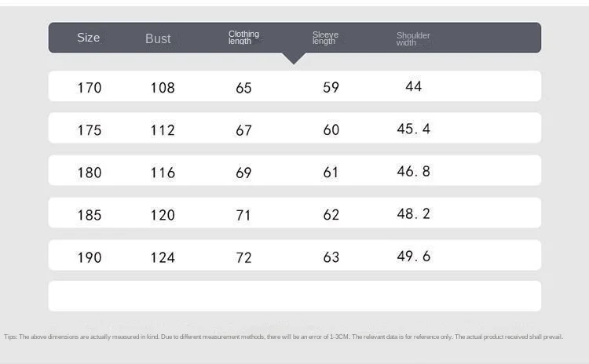Click the empty bottom table row
This screenshot has width=589, height=364.
pyautogui.click(x=294, y=296)
